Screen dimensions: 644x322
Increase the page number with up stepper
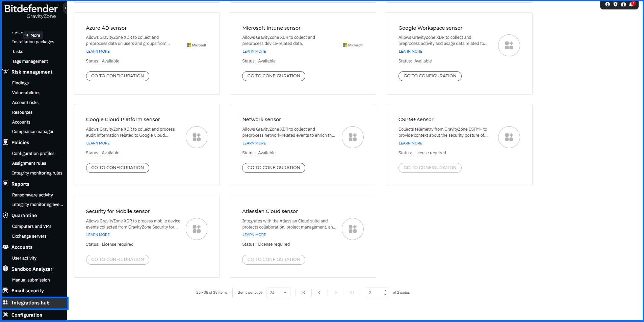[x=385, y=291]
